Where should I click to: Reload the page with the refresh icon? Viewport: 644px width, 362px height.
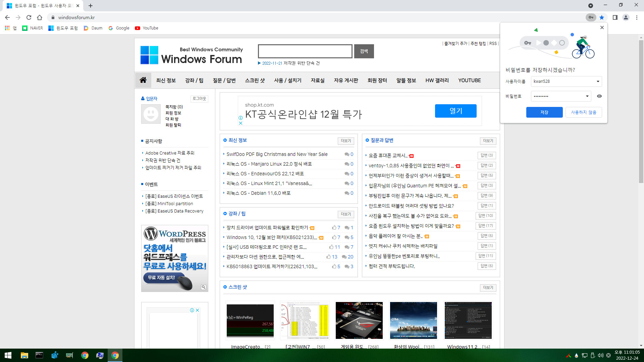click(29, 17)
